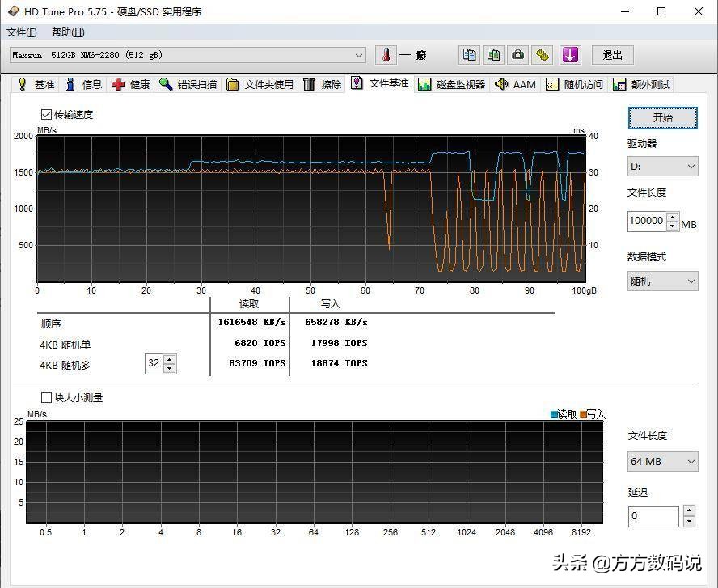Screen dimensions: 718x588
Task: Click the camera save screenshot icon
Action: point(517,55)
